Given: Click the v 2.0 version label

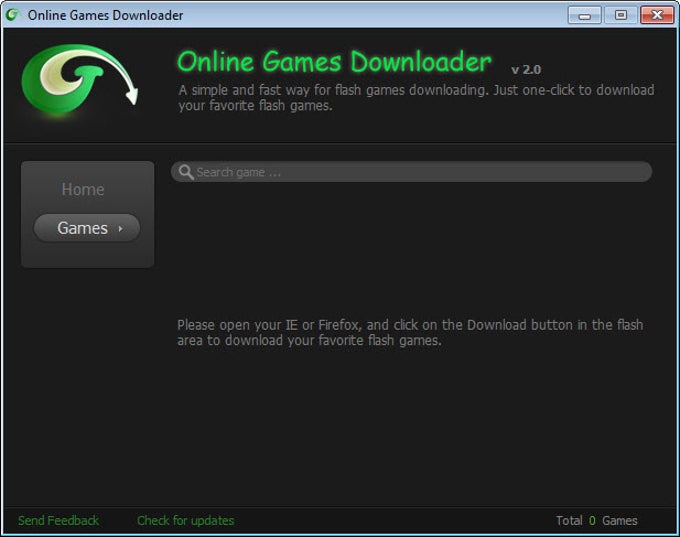Looking at the screenshot, I should point(526,70).
